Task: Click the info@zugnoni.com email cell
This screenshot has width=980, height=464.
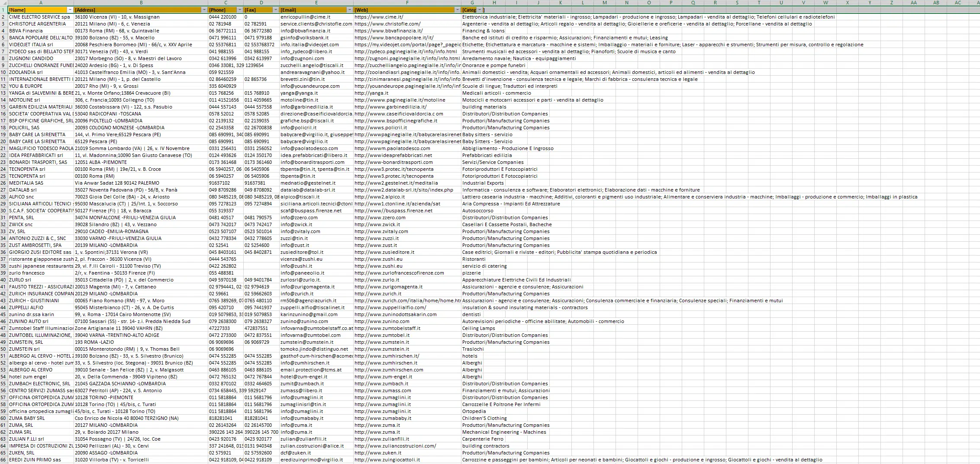Action: 316,58
